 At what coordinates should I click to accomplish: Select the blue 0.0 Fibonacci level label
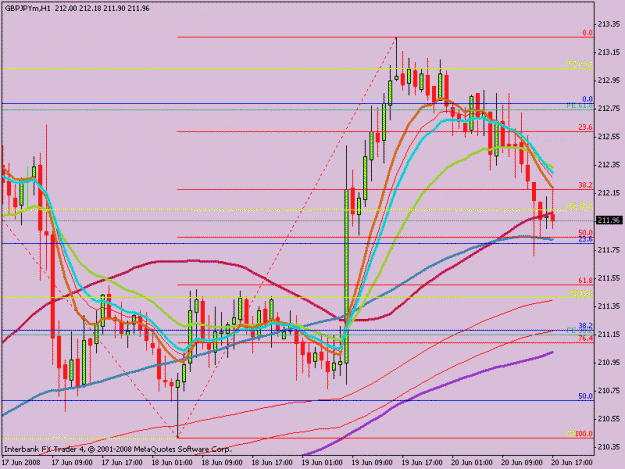point(587,99)
